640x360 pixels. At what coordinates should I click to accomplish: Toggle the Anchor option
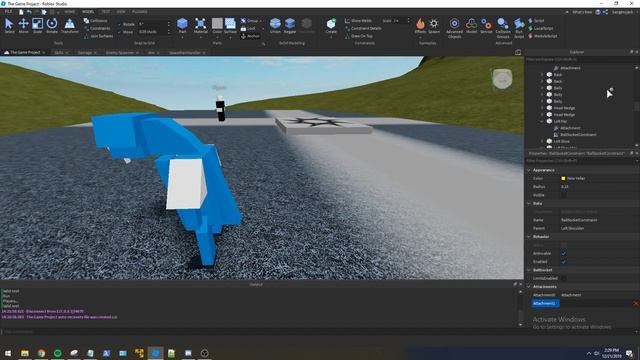coord(250,36)
